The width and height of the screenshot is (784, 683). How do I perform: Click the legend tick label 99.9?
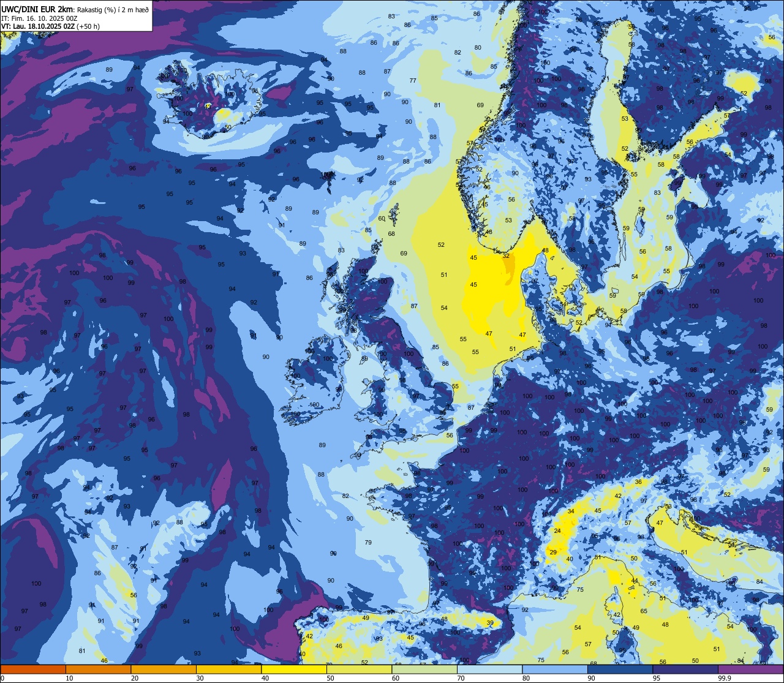click(725, 678)
